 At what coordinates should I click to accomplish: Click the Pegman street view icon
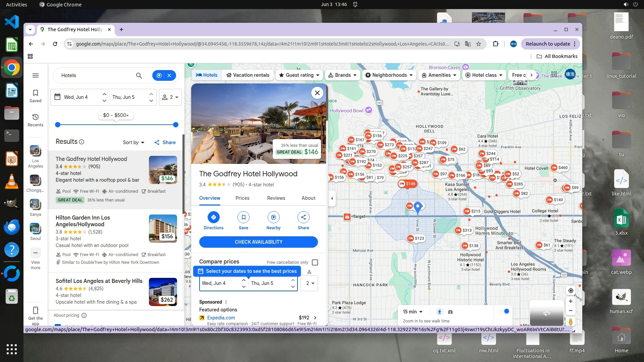[571, 322]
